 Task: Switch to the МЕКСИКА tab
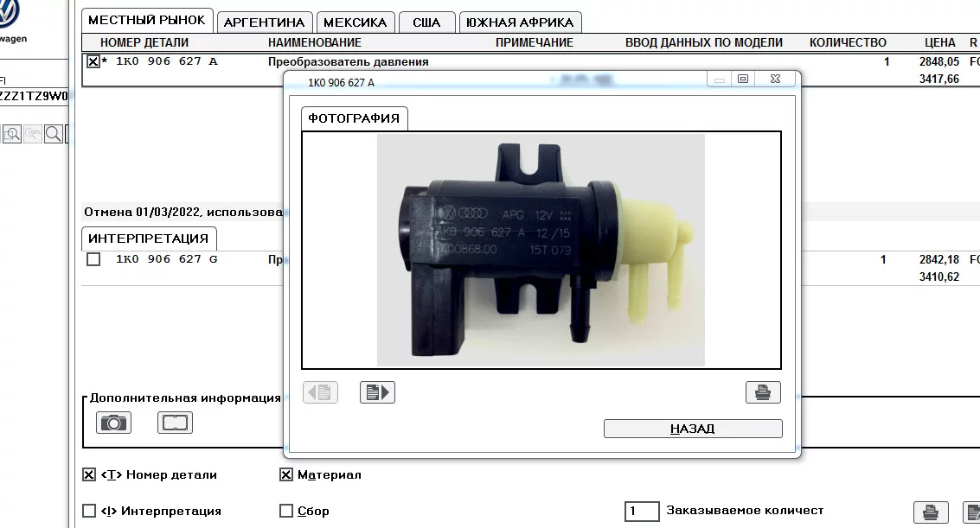[355, 22]
